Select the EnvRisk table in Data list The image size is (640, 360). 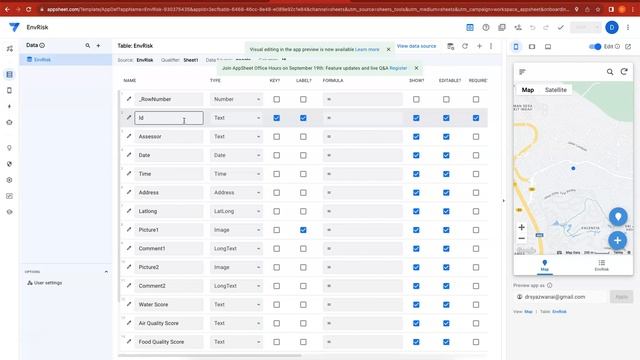66,60
